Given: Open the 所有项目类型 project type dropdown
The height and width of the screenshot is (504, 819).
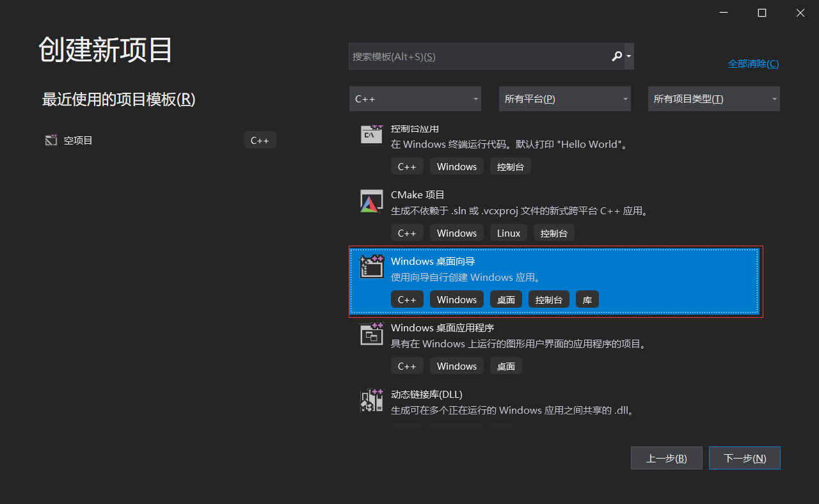Looking at the screenshot, I should point(713,98).
